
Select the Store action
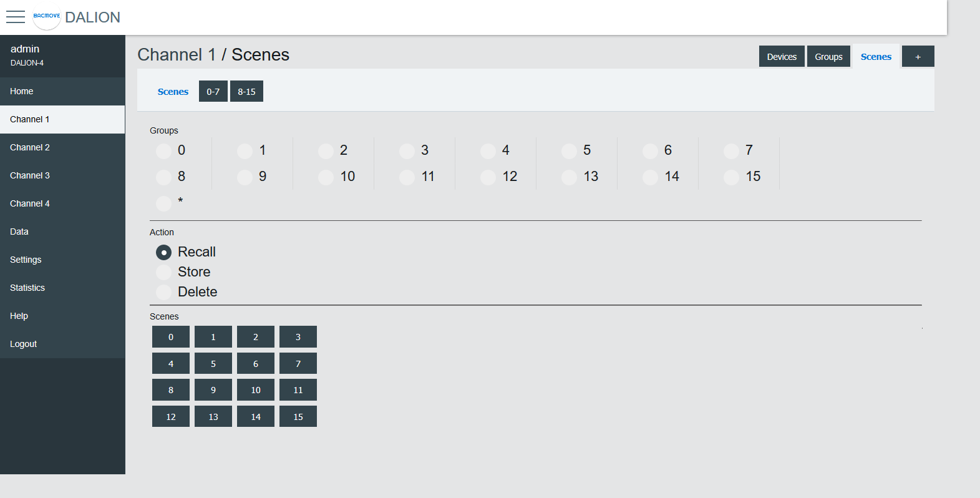coord(163,272)
